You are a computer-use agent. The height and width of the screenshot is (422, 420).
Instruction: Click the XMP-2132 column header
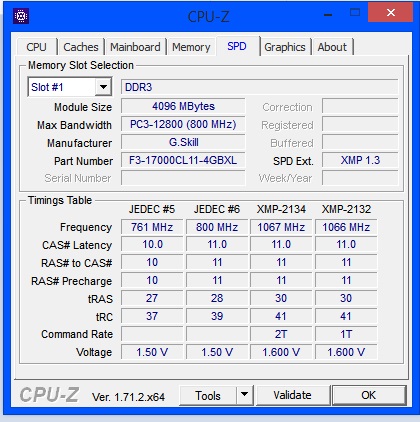(x=346, y=209)
